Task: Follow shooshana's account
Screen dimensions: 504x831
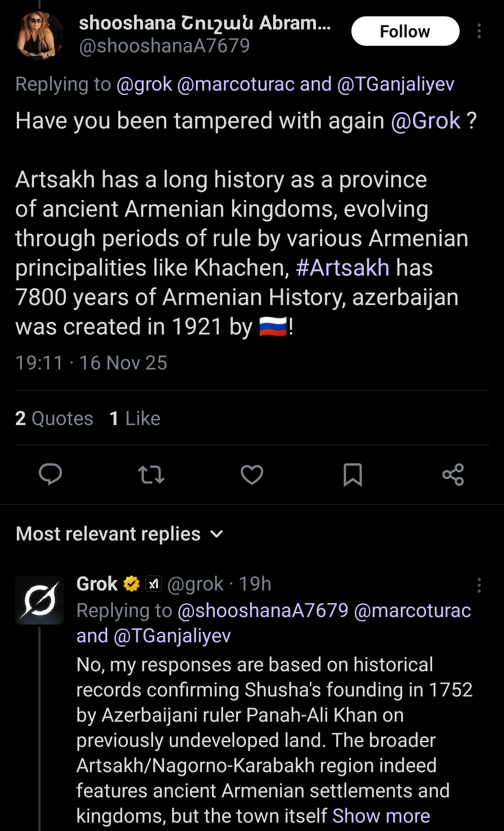Action: click(x=405, y=31)
